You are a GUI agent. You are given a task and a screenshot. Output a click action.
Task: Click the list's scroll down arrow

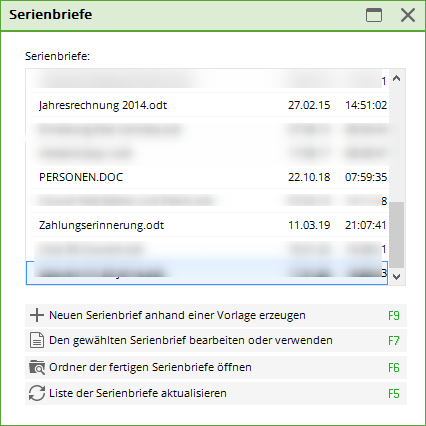(x=396, y=277)
